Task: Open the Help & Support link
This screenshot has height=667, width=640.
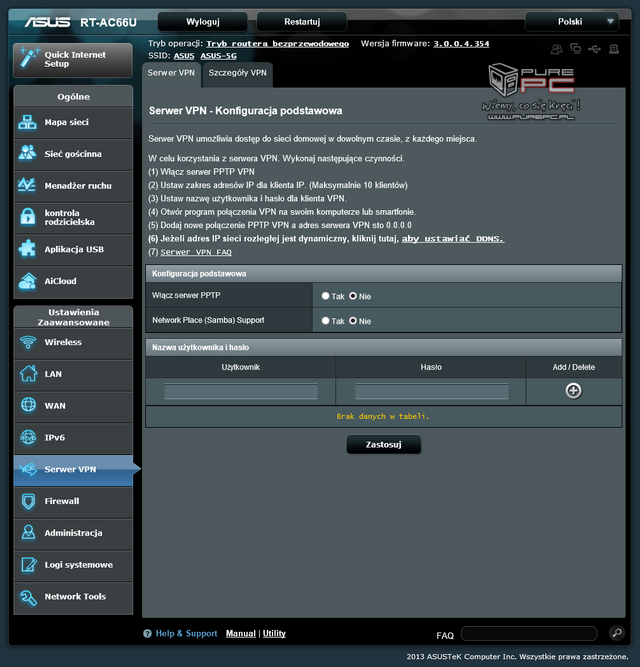Action: coord(186,633)
